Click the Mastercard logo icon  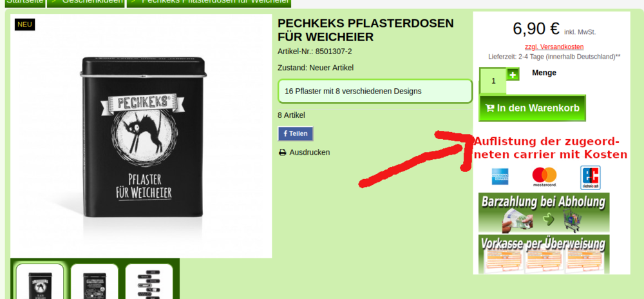pyautogui.click(x=544, y=177)
